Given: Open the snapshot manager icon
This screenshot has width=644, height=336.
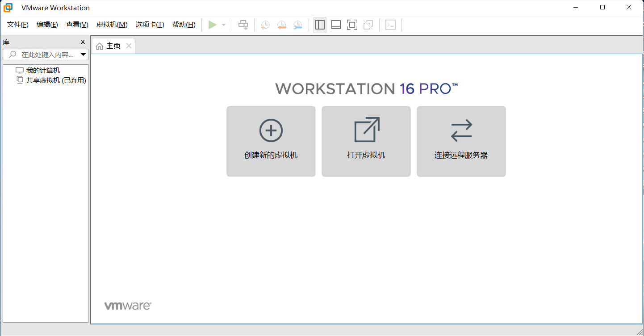Looking at the screenshot, I should 298,25.
